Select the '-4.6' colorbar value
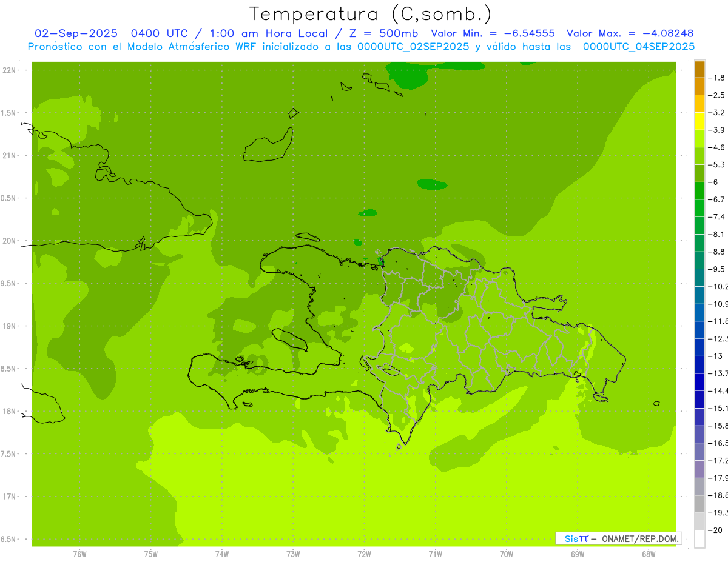The height and width of the screenshot is (562, 728). coord(717,147)
